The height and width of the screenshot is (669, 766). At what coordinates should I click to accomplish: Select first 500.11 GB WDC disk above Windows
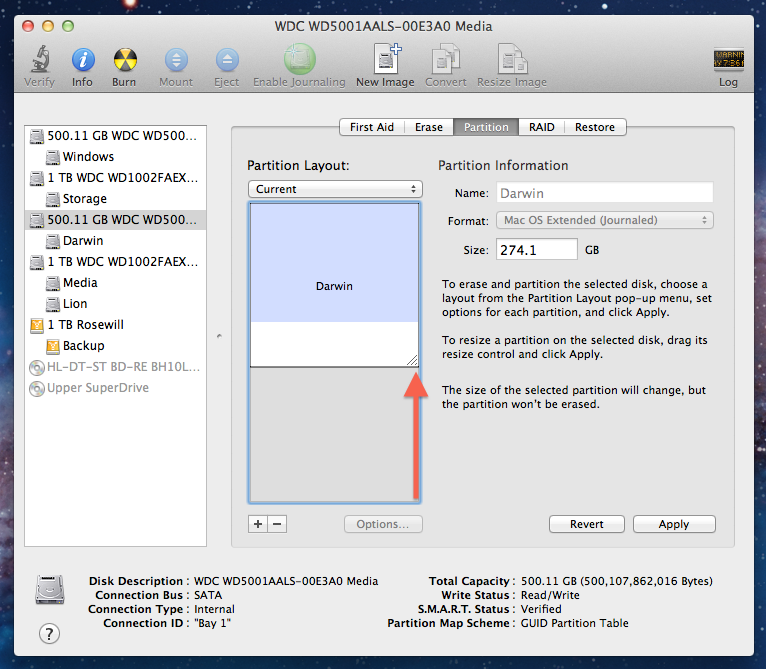[x=115, y=136]
